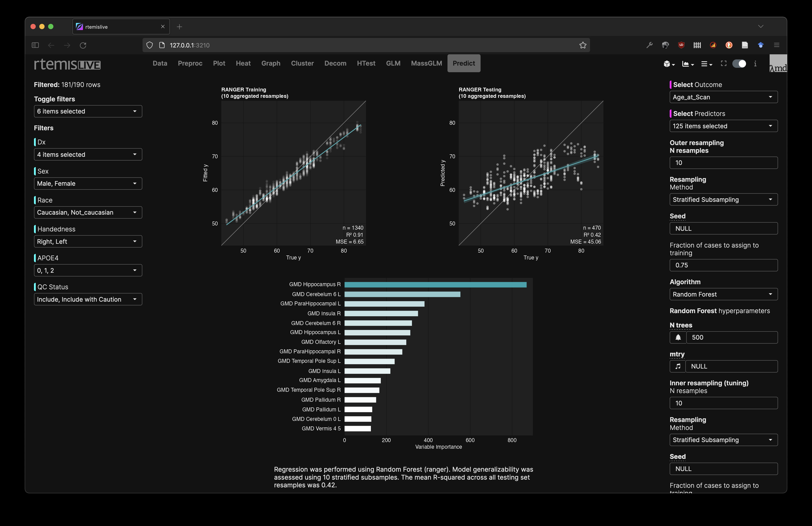Click the DuckDuckGo extension icon
This screenshot has width=812, height=526.
click(729, 45)
